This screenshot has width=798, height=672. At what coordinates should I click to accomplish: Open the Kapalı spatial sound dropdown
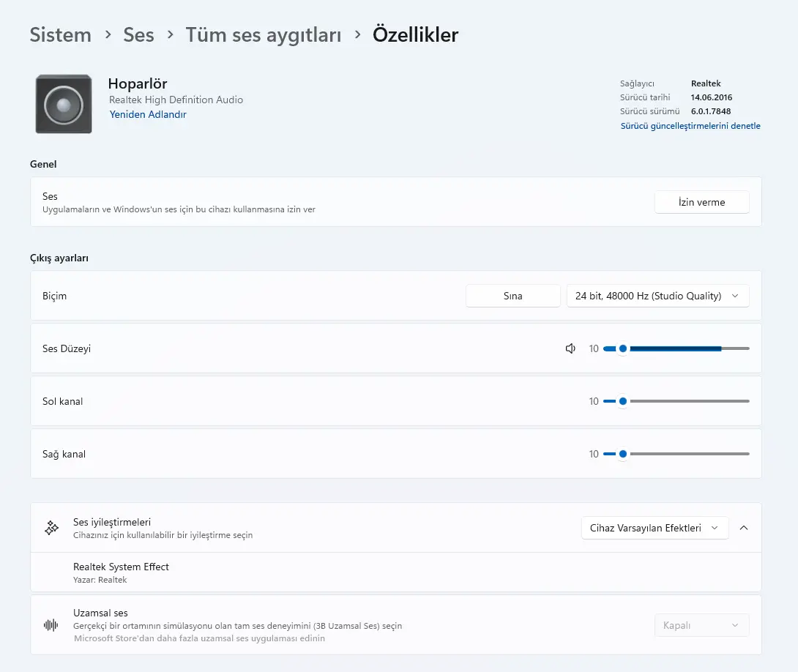tap(702, 625)
